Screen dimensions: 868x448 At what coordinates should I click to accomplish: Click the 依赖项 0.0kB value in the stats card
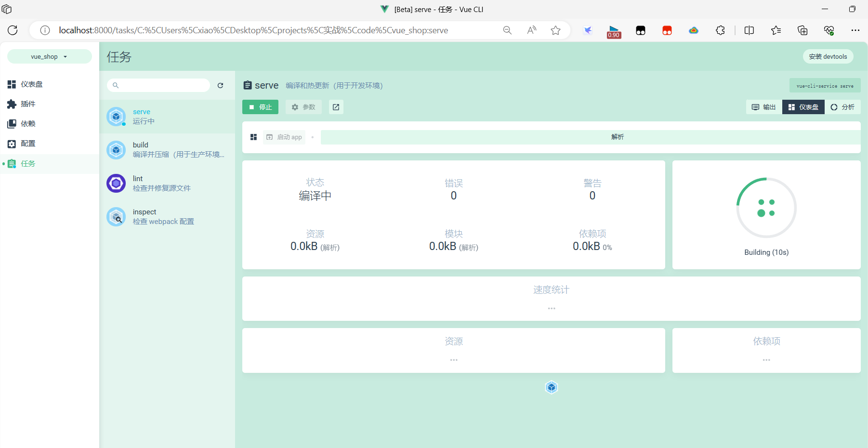click(592, 247)
